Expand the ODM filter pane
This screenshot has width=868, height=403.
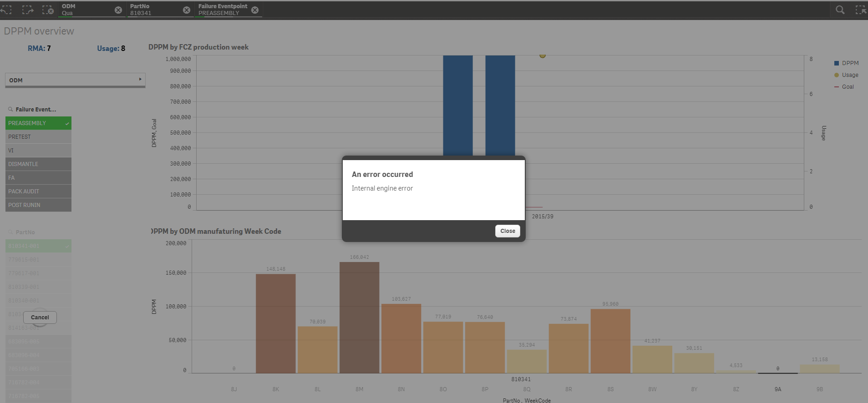pyautogui.click(x=75, y=80)
